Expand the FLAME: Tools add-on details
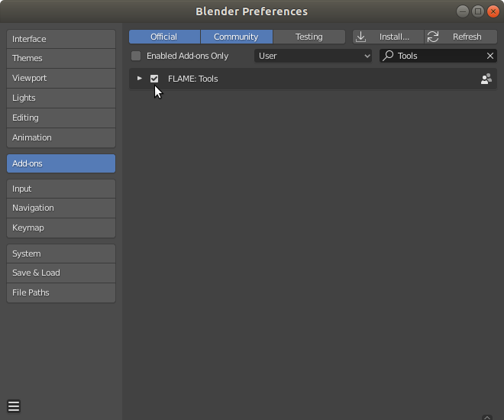 139,79
